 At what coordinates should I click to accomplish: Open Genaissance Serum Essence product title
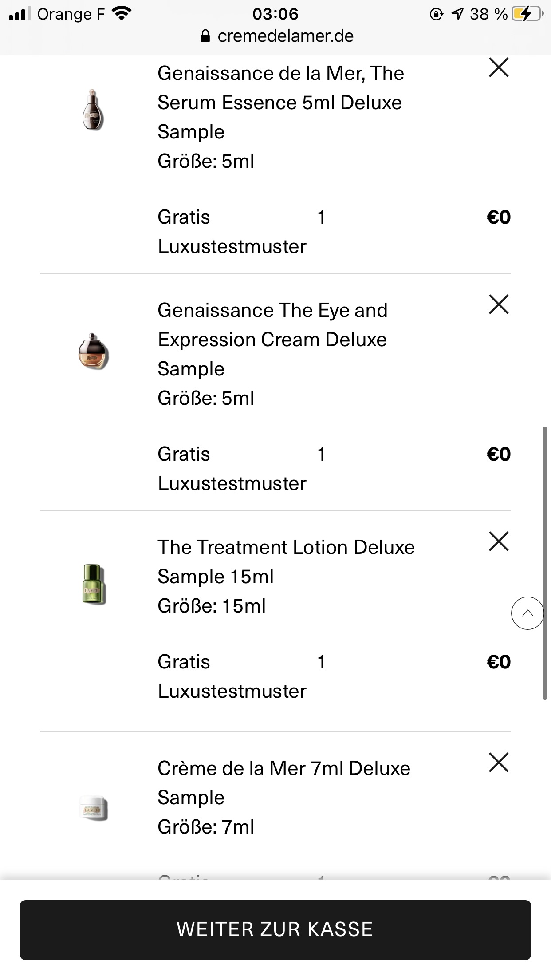point(281,103)
